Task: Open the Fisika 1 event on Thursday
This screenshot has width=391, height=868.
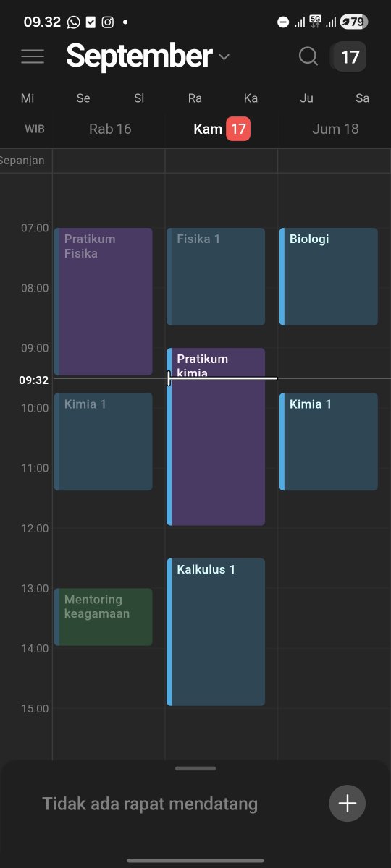Action: 216,277
